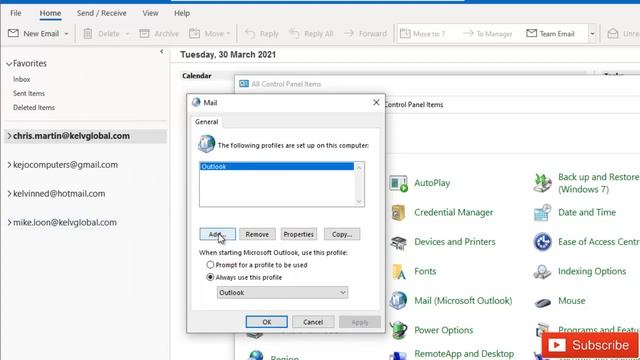Click Cancel in the Mail dialog
Image resolution: width=640 pixels, height=360 pixels.
[313, 322]
